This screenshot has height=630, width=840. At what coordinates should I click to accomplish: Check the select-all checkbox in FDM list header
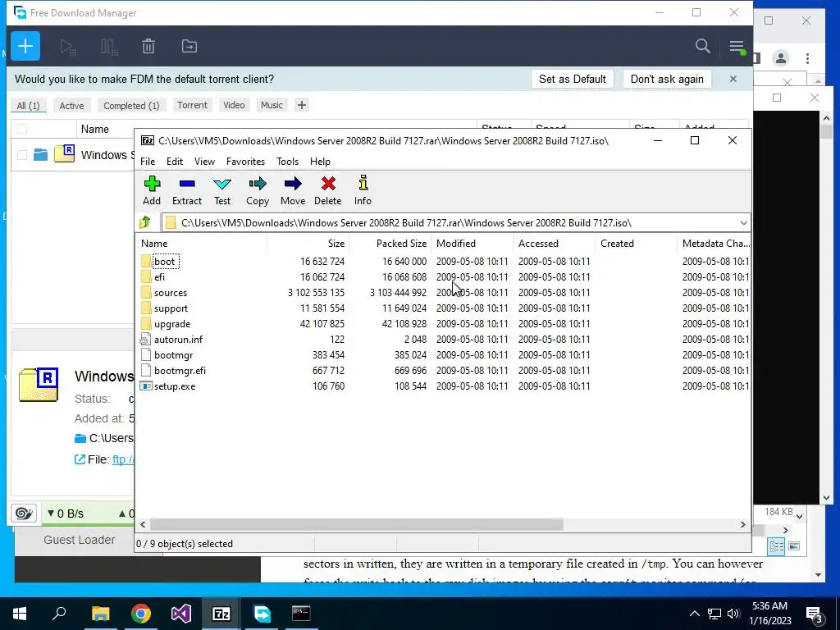[22, 129]
